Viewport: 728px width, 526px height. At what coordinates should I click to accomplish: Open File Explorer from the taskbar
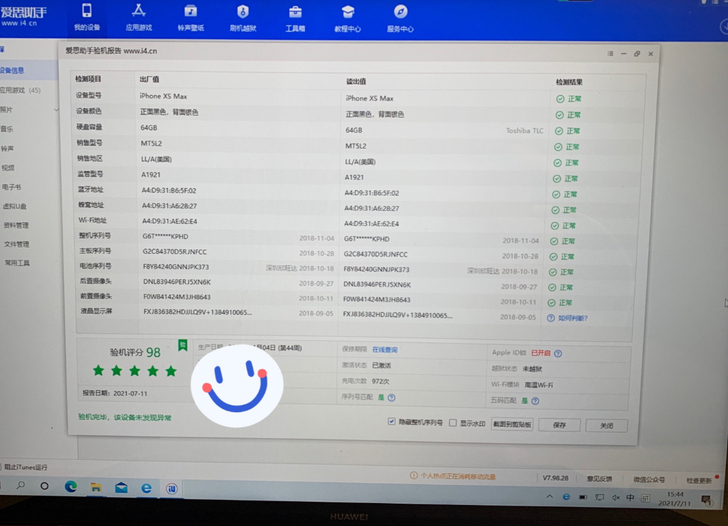pos(96,487)
